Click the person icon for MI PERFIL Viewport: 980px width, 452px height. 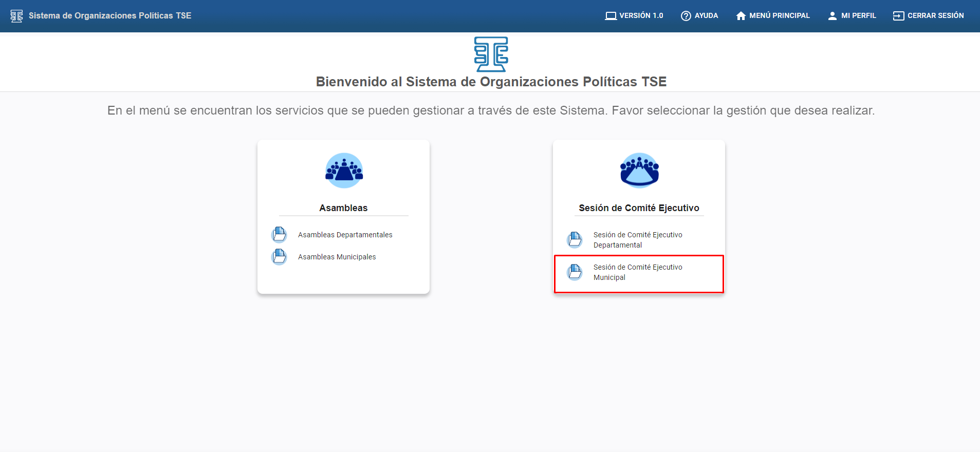832,16
